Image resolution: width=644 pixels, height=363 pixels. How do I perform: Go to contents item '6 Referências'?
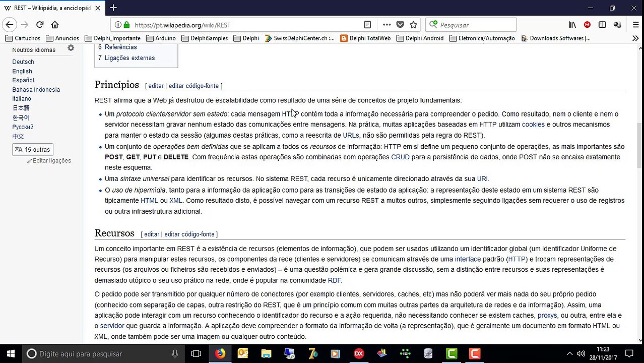117,47
